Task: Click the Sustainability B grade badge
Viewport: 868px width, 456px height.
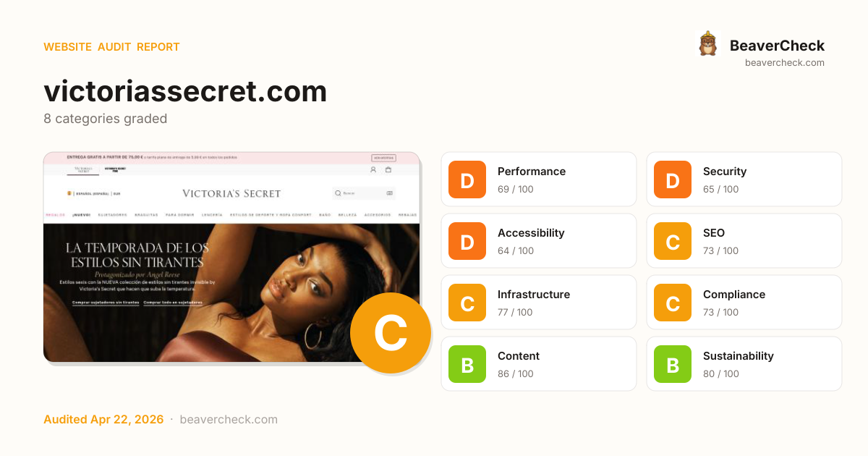Action: tap(673, 364)
